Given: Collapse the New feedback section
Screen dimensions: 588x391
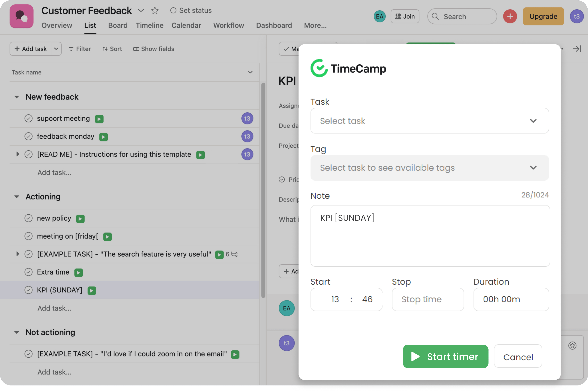Looking at the screenshot, I should (x=17, y=97).
